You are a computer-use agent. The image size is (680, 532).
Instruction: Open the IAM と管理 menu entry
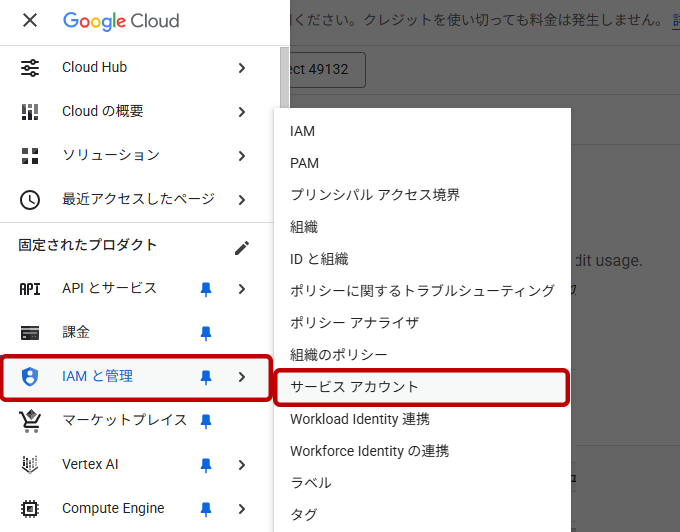(98, 377)
